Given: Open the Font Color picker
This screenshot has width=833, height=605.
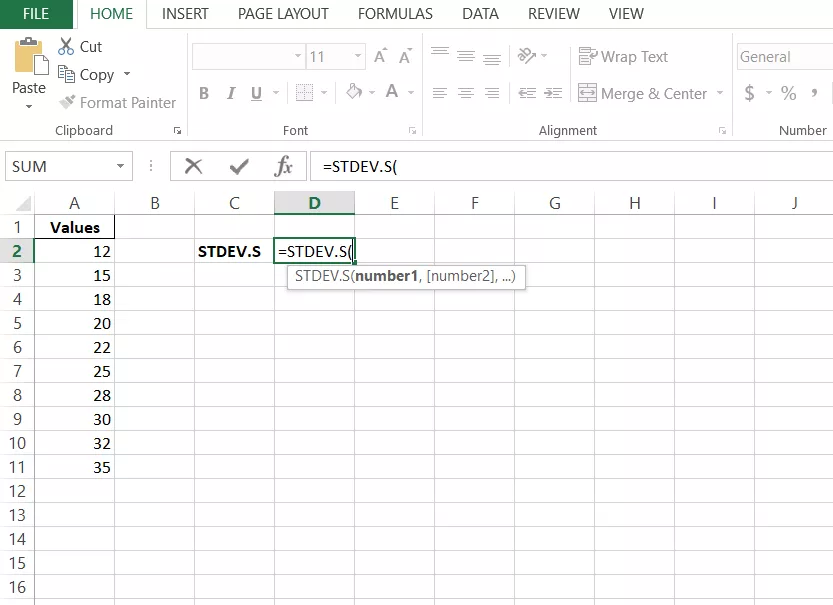Looking at the screenshot, I should tap(410, 93).
